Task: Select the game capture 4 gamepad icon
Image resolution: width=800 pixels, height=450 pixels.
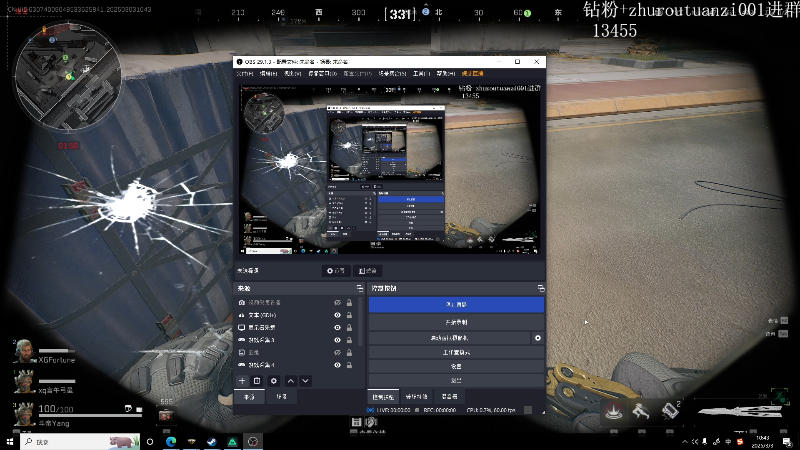Action: click(x=242, y=365)
